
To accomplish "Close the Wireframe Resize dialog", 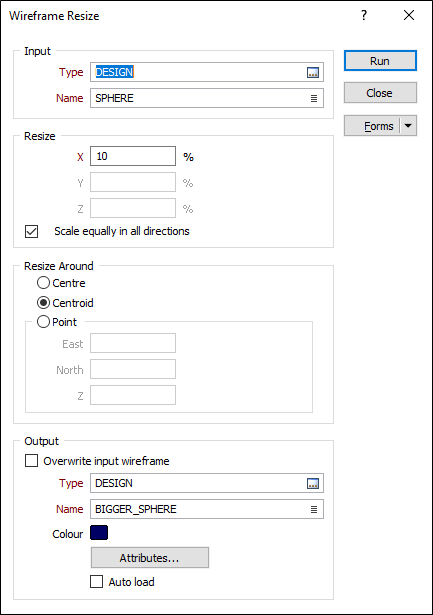I will [x=409, y=15].
